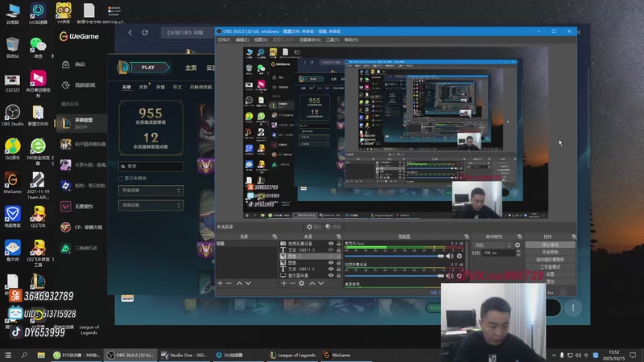Open the WeGame three-dots more menu
The height and width of the screenshot is (362, 644).
click(x=573, y=308)
